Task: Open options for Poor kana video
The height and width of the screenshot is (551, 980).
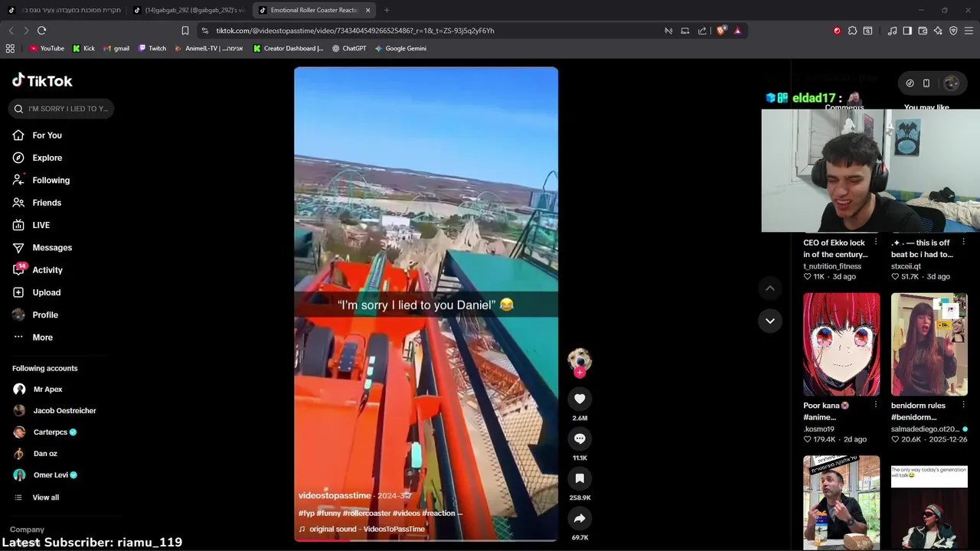Action: pyautogui.click(x=876, y=406)
